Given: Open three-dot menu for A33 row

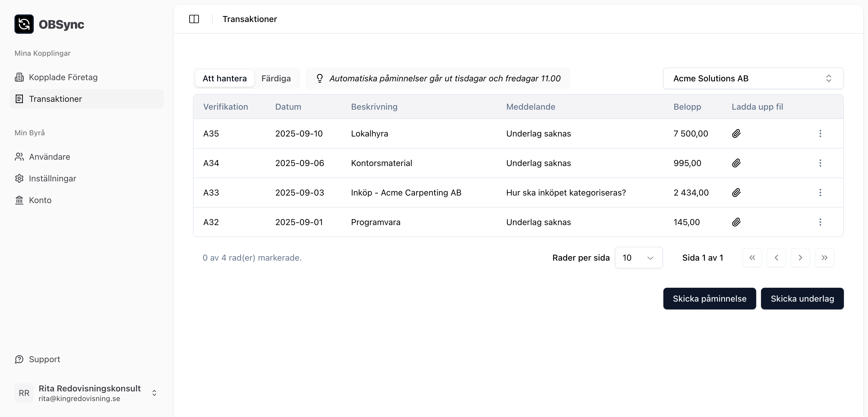Looking at the screenshot, I should [x=820, y=193].
